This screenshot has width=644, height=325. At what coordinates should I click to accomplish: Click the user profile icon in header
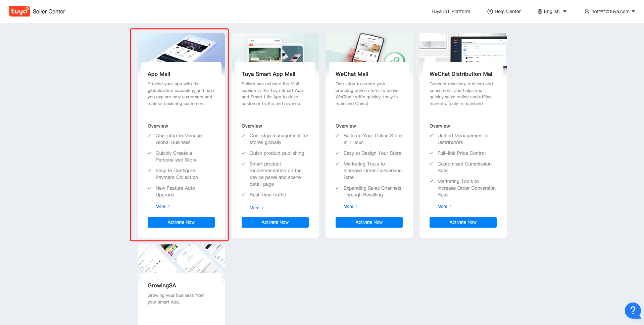click(586, 11)
